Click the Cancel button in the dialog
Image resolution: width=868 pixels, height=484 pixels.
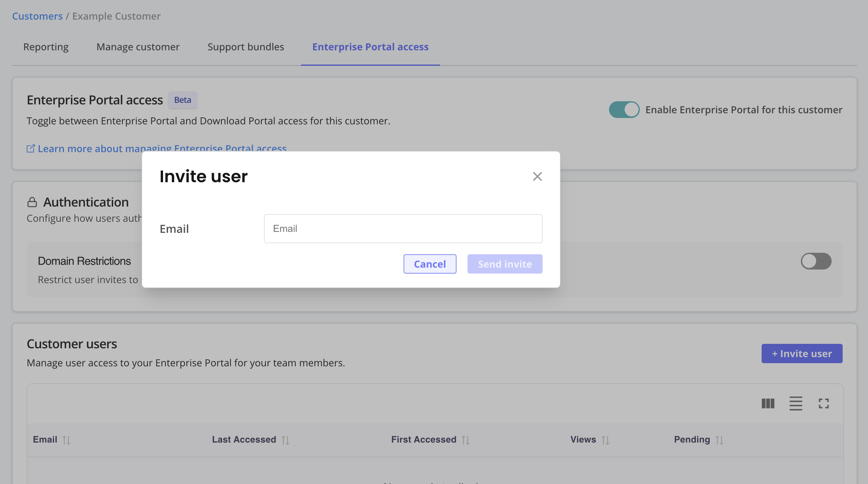430,264
